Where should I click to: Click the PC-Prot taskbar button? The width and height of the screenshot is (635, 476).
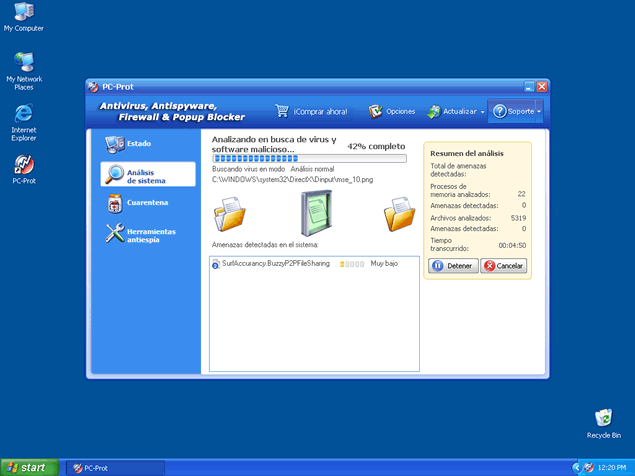(115, 468)
